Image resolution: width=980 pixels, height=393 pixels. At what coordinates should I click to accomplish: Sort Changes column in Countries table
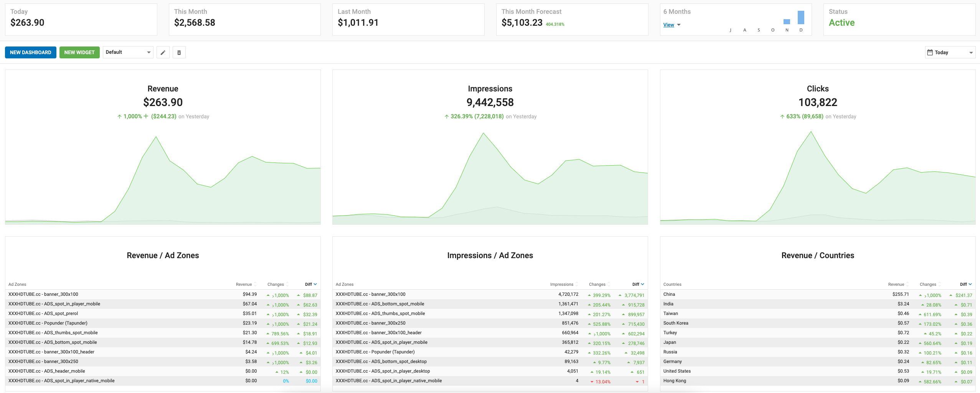(x=930, y=284)
